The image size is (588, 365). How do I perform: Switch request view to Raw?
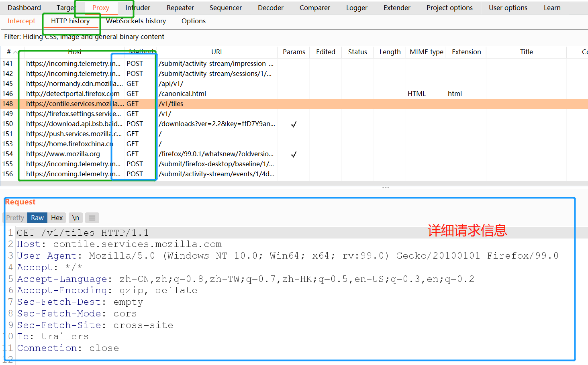(37, 218)
